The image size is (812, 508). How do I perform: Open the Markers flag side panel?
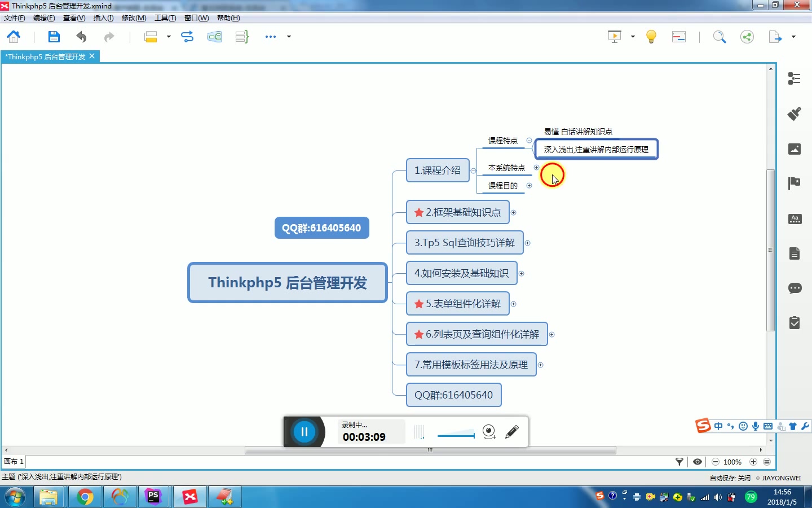tap(795, 183)
